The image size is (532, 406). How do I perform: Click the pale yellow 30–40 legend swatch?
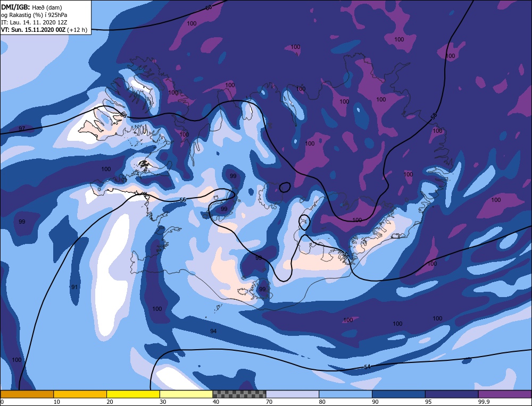coord(186,394)
